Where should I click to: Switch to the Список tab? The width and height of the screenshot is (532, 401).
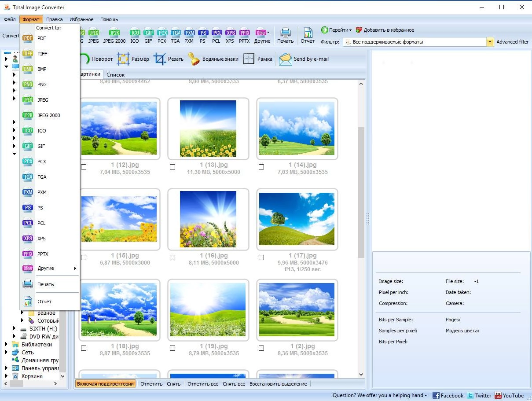tap(116, 75)
